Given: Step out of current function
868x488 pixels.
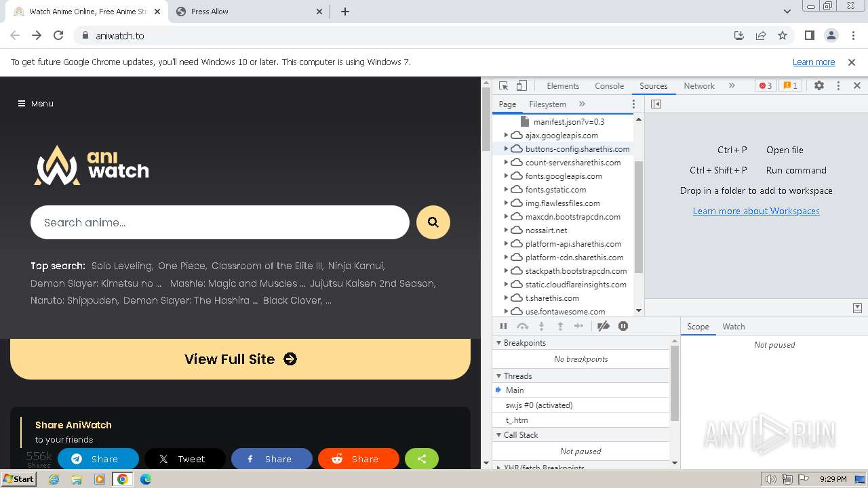Looking at the screenshot, I should [x=560, y=327].
